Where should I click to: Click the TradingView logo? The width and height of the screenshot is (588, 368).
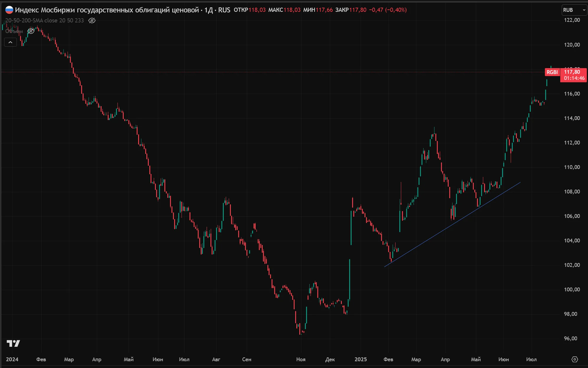(13, 343)
